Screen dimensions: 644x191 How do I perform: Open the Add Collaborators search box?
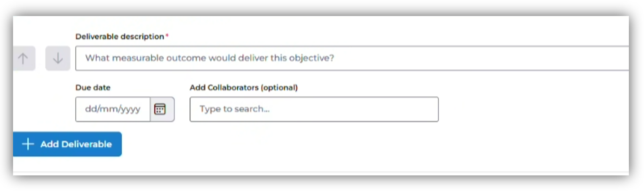pos(314,109)
